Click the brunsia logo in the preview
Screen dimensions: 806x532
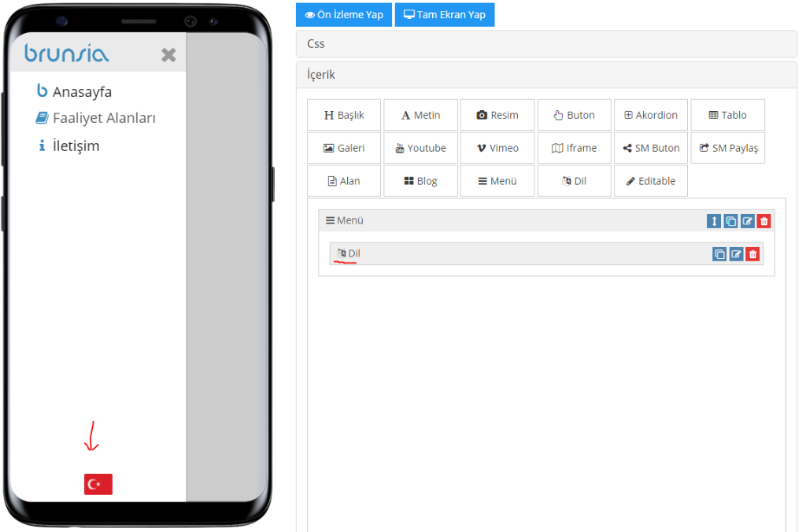click(67, 54)
